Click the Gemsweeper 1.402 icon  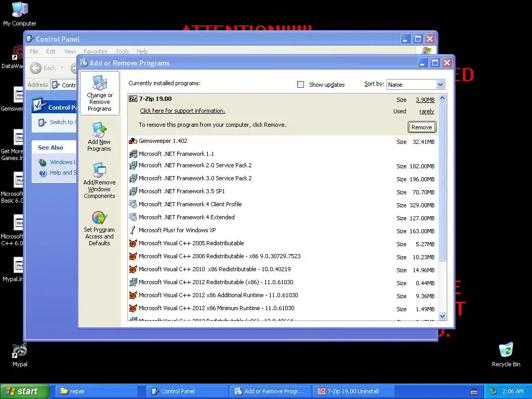coord(133,141)
